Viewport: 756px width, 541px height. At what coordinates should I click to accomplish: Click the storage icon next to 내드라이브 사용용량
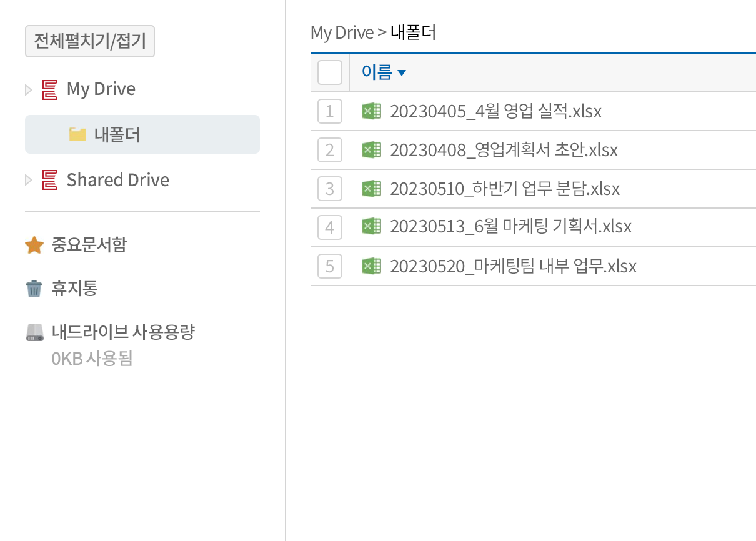coord(32,332)
